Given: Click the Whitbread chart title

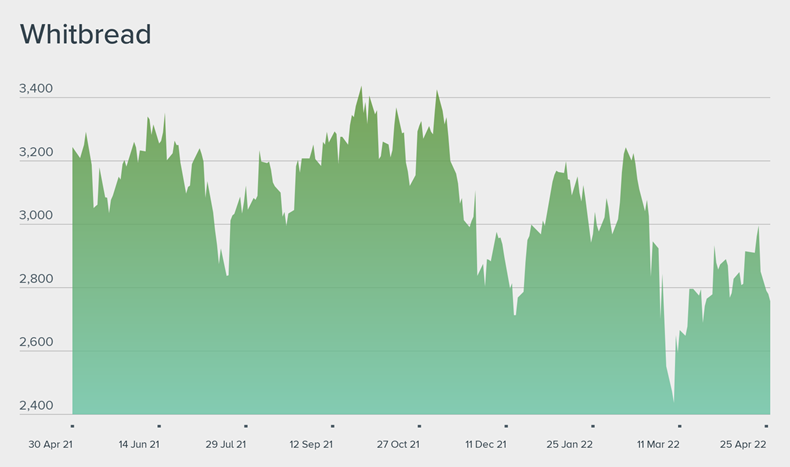Looking at the screenshot, I should tap(85, 35).
